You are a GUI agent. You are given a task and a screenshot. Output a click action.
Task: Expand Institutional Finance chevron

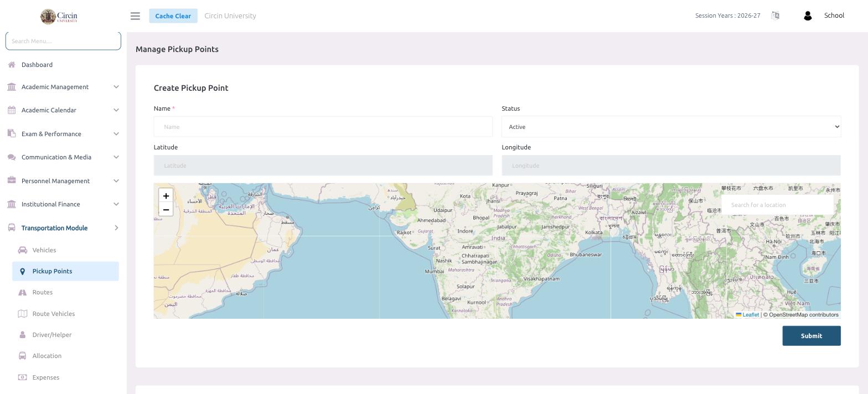click(x=116, y=204)
